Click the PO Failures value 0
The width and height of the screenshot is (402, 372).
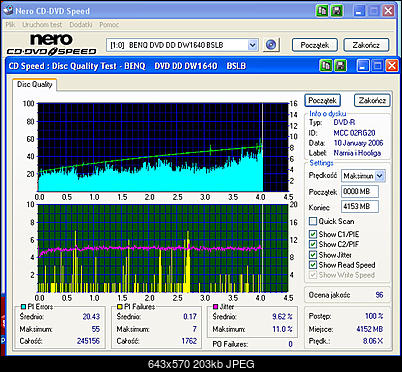(x=290, y=344)
